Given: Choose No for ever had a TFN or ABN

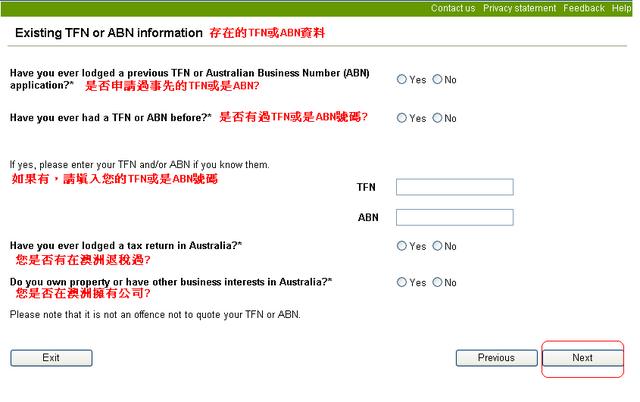Looking at the screenshot, I should 437,118.
